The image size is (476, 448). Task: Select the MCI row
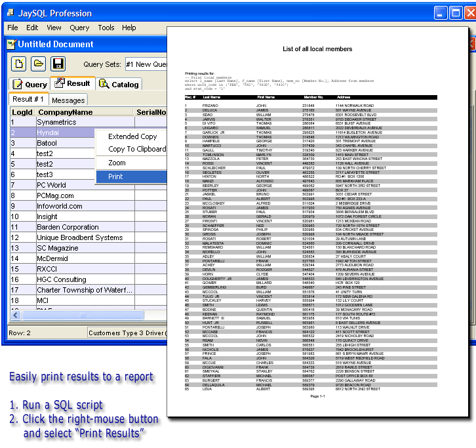coord(89,300)
